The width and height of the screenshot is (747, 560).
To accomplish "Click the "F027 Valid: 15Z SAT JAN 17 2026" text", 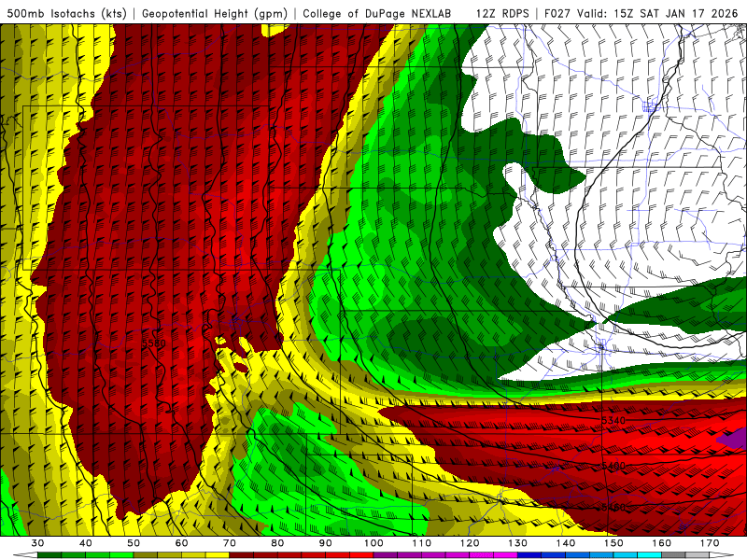I will (x=641, y=13).
